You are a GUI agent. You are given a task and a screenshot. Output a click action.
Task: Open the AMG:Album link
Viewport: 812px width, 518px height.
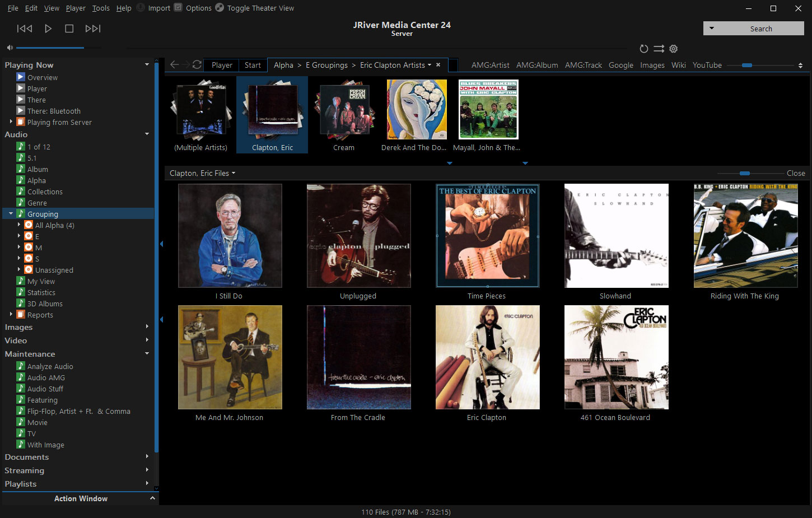[x=537, y=65]
